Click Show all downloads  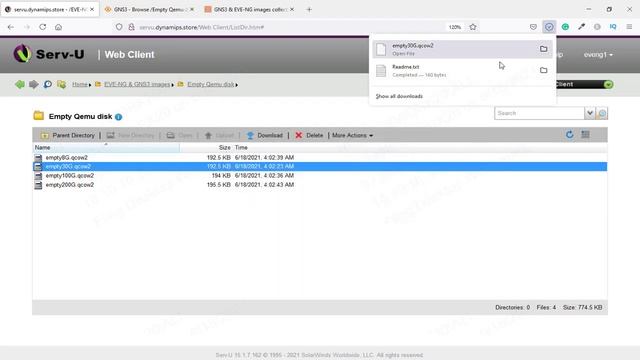pos(399,96)
